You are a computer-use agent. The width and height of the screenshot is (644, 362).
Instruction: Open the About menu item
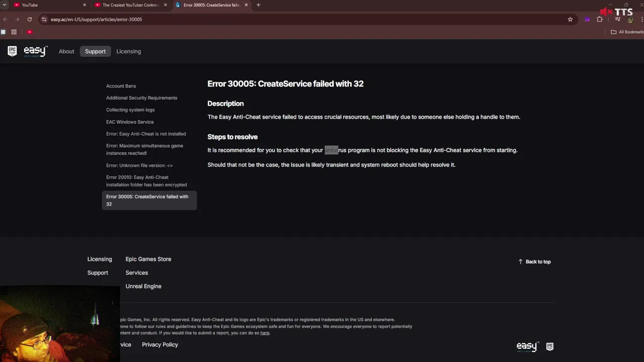click(66, 51)
